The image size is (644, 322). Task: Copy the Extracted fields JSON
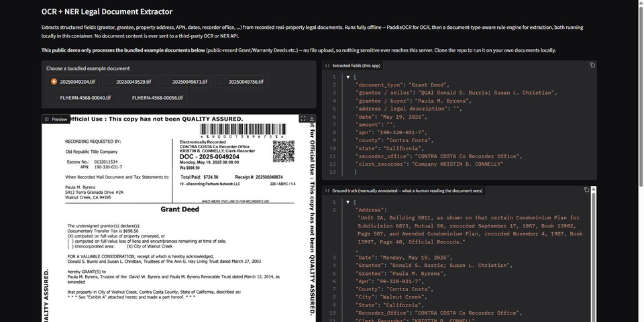[592, 65]
